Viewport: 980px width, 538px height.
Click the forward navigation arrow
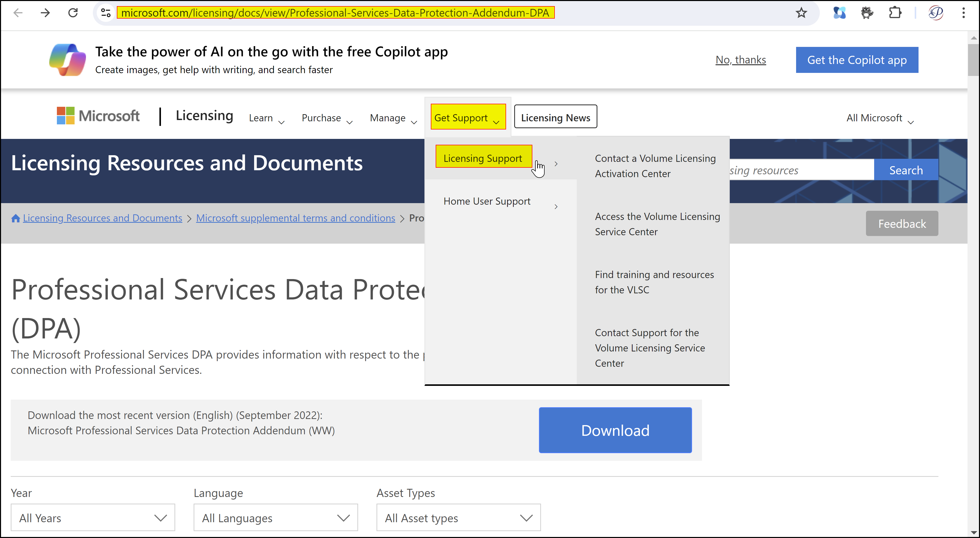(x=45, y=13)
